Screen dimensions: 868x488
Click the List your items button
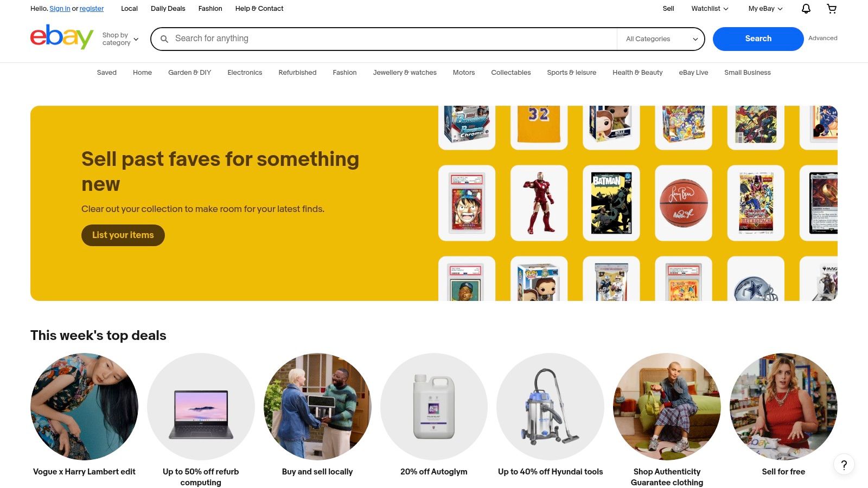[123, 235]
